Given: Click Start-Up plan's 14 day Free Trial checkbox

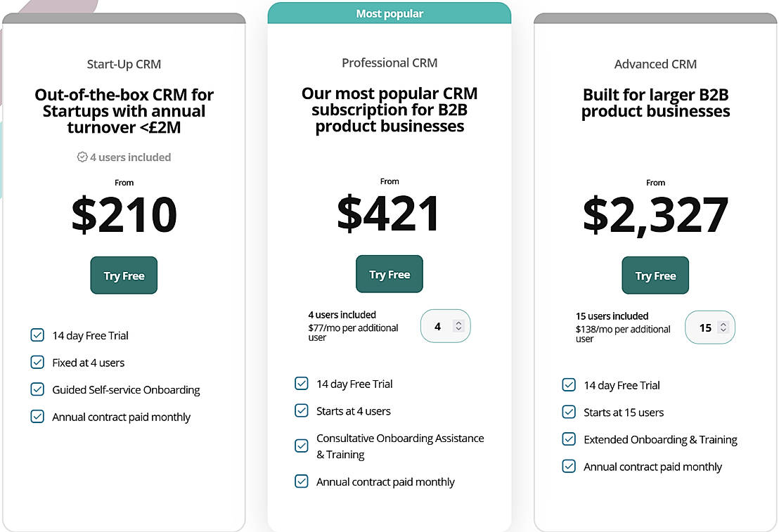Looking at the screenshot, I should click(x=37, y=335).
